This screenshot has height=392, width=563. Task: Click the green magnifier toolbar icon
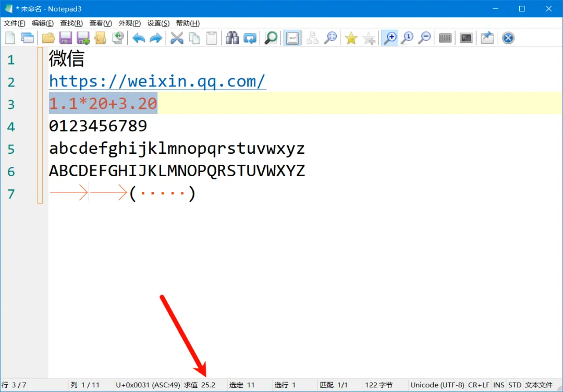click(x=271, y=38)
